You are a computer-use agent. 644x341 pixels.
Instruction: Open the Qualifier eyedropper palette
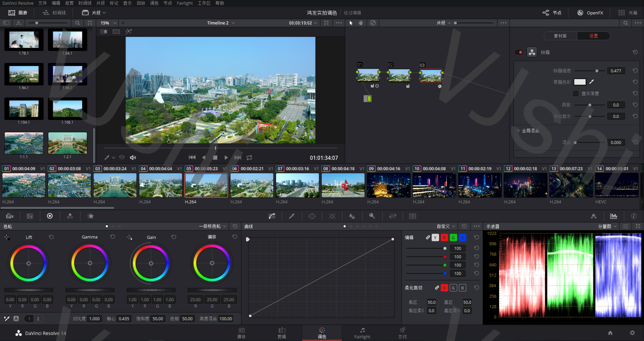292,216
